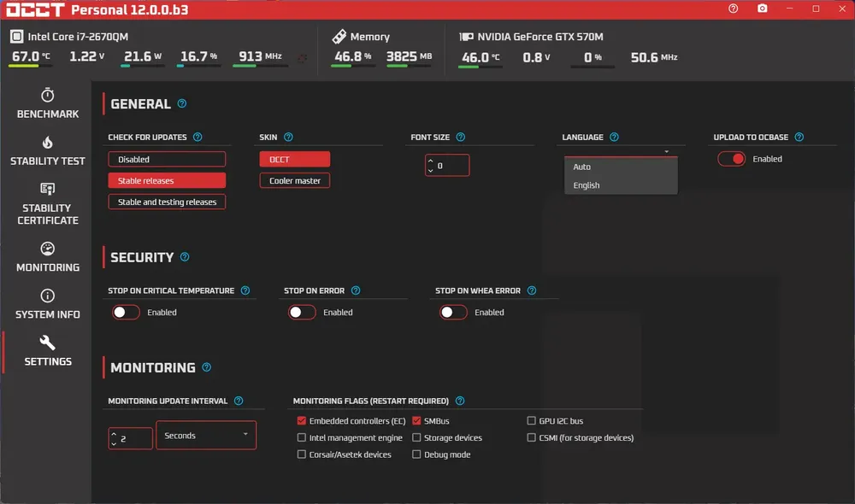Check CSMI (for storage devices) checkbox
This screenshot has height=504, width=855.
pos(531,437)
